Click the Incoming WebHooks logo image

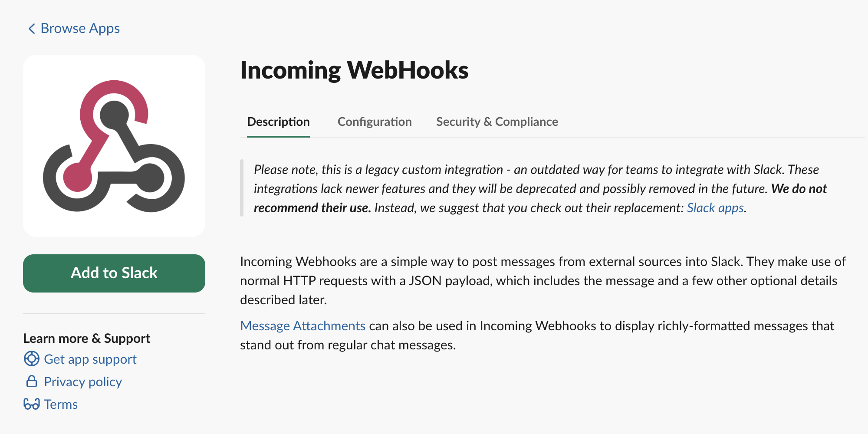point(114,146)
